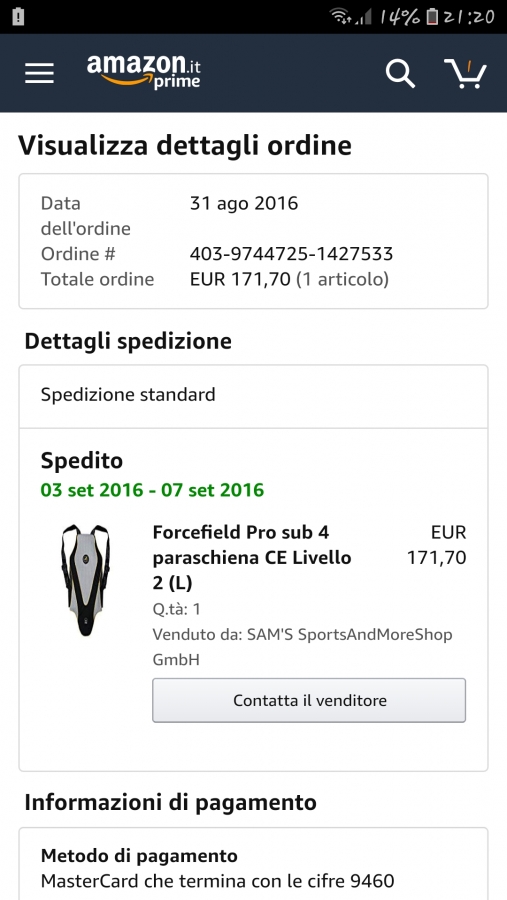Tap the notification alert icon in status bar
507x900 pixels.
(x=18, y=17)
